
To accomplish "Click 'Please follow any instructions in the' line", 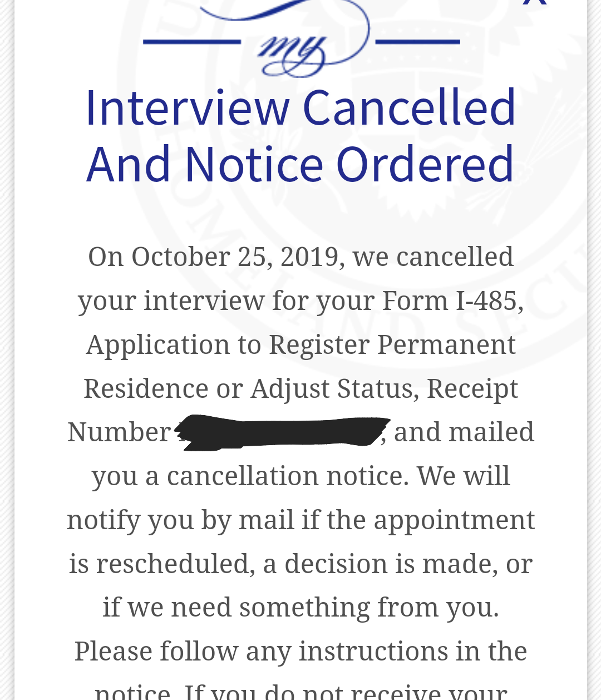I will coord(300,651).
